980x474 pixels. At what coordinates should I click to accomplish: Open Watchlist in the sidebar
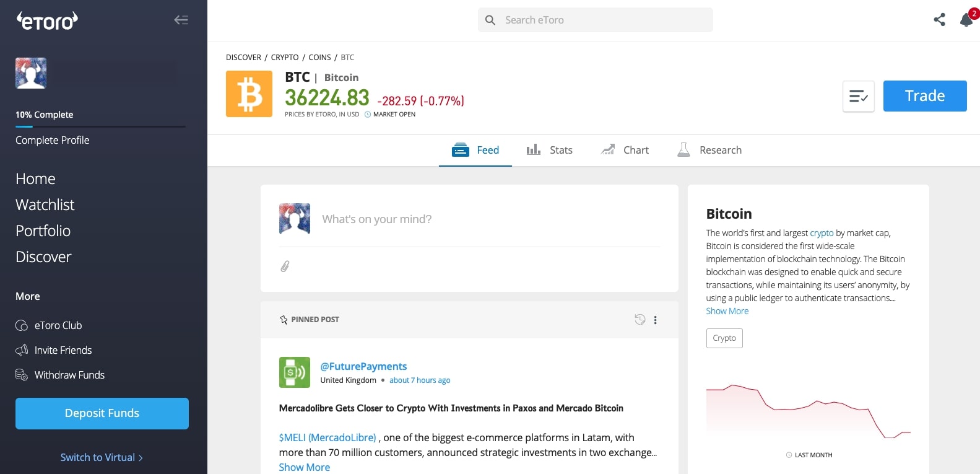click(45, 205)
